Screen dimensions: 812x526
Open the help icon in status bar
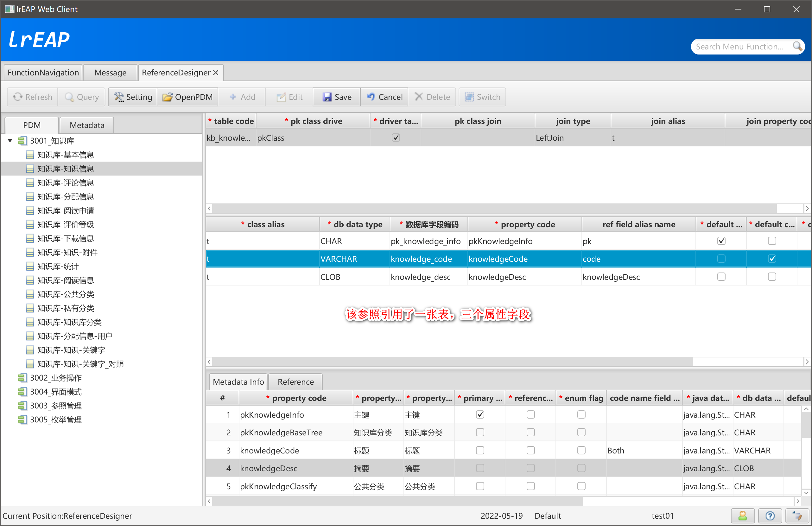[770, 516]
